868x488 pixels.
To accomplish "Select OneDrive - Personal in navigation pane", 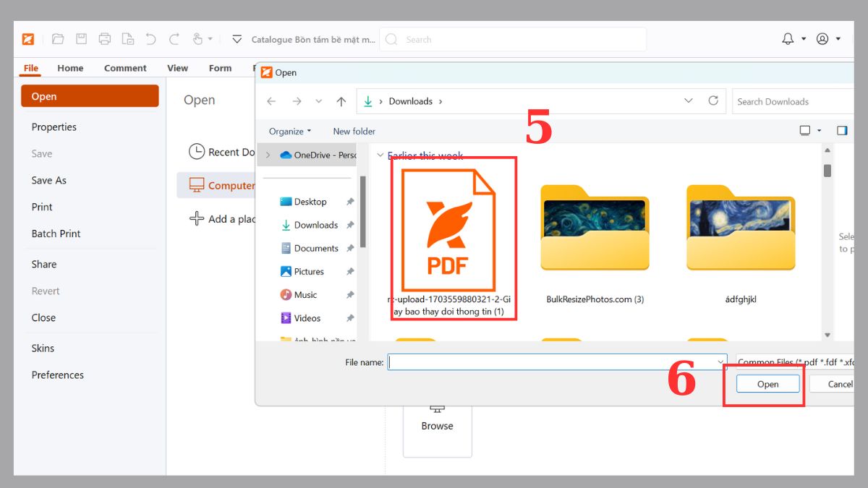I will pyautogui.click(x=318, y=155).
